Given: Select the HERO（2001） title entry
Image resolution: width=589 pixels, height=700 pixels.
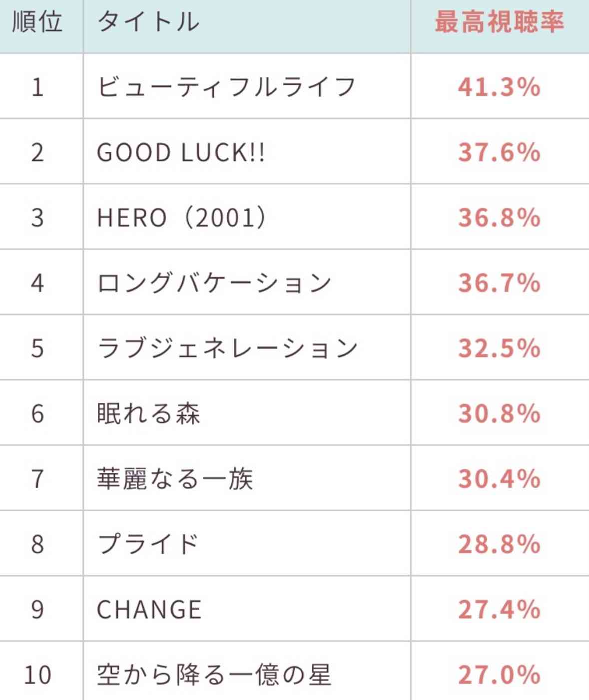Looking at the screenshot, I should (182, 218).
